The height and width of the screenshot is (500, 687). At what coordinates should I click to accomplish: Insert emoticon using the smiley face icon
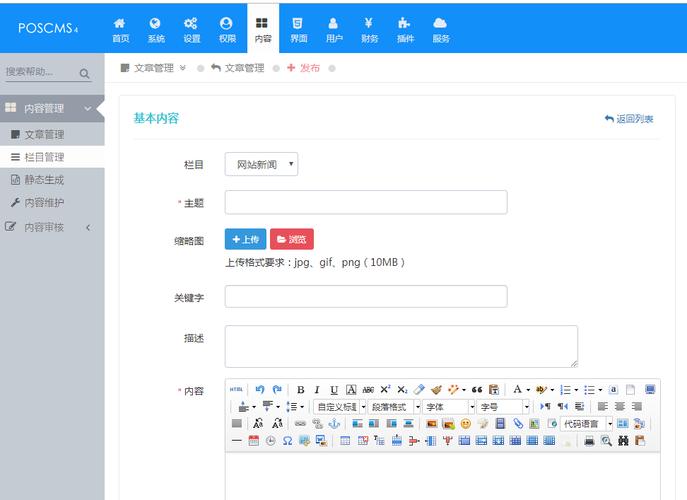click(x=465, y=423)
